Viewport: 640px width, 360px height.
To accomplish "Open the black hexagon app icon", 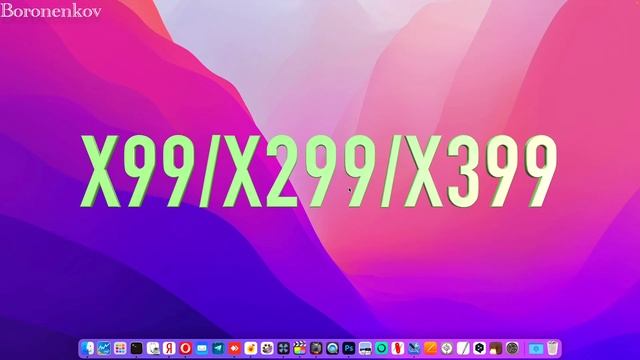I will [479, 348].
